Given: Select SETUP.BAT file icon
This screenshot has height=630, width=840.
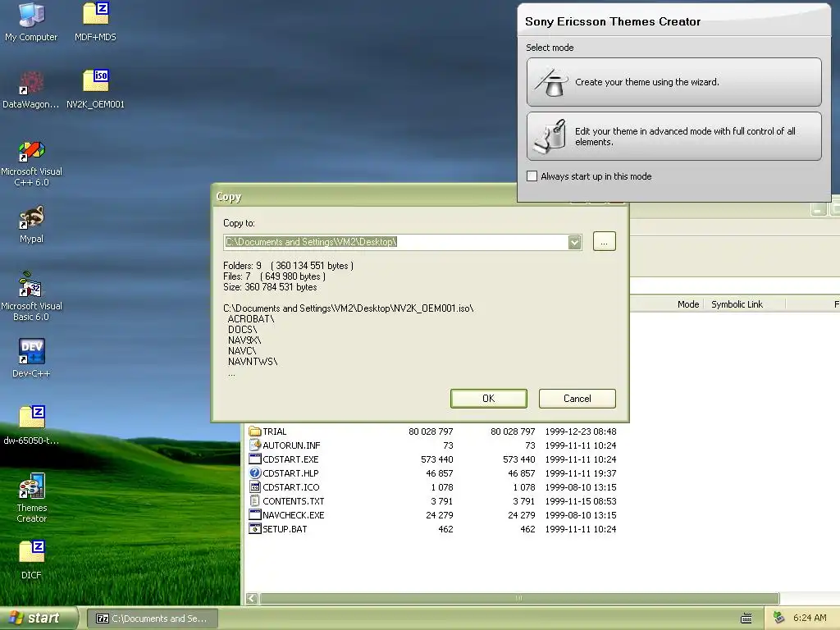Looking at the screenshot, I should (x=254, y=529).
